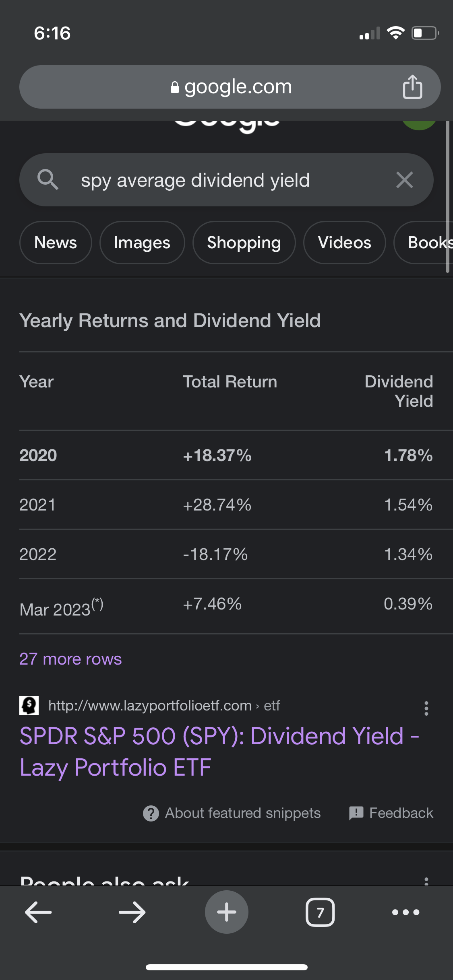This screenshot has width=453, height=980.
Task: Expand the 27 more rows link
Action: tap(70, 659)
